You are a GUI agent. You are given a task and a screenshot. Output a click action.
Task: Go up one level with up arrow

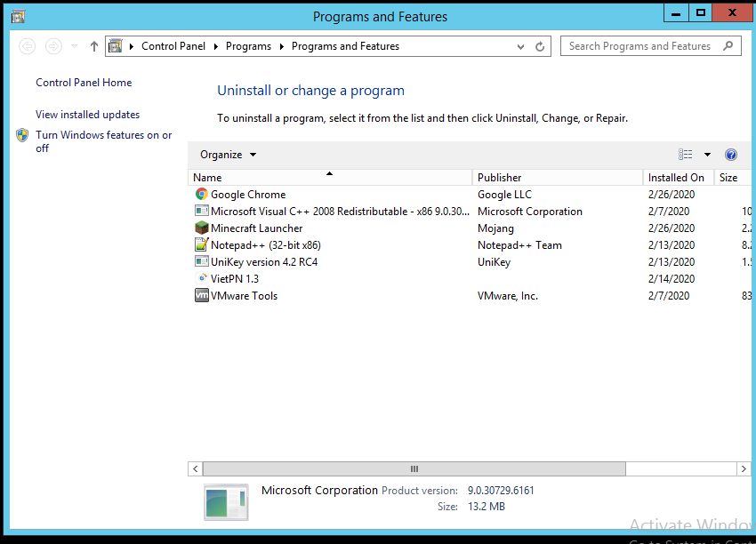pos(94,46)
